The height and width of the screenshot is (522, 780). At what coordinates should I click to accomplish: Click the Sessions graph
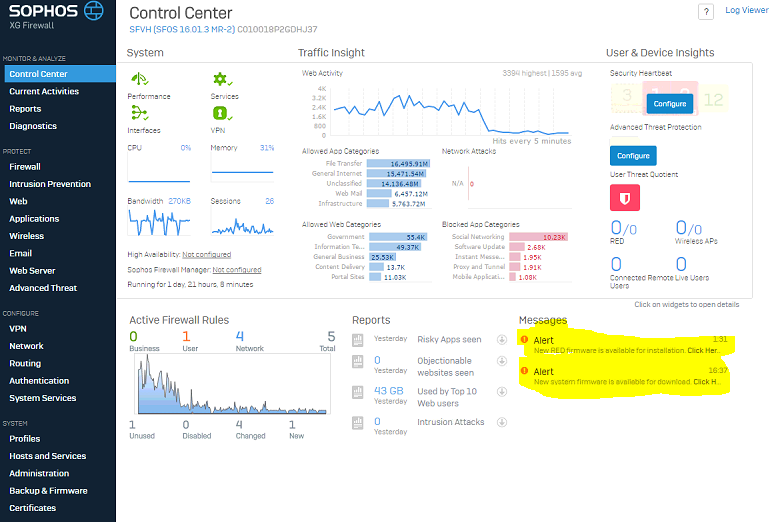point(242,222)
